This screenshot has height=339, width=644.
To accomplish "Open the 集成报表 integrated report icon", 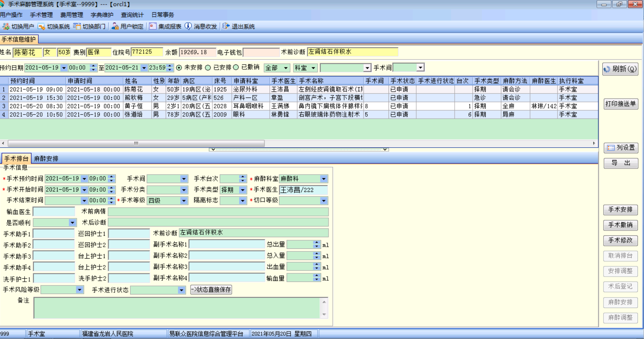I will pyautogui.click(x=153, y=27).
